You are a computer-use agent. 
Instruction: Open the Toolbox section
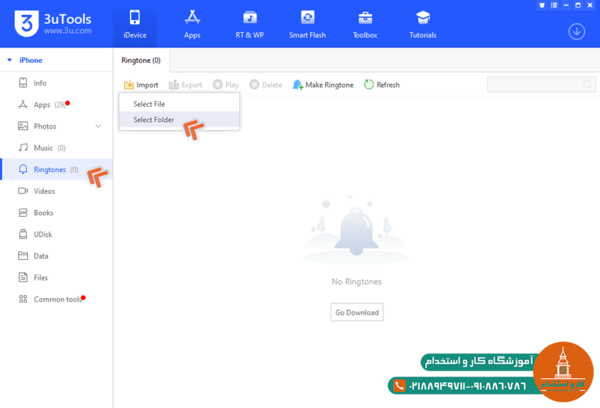(365, 24)
